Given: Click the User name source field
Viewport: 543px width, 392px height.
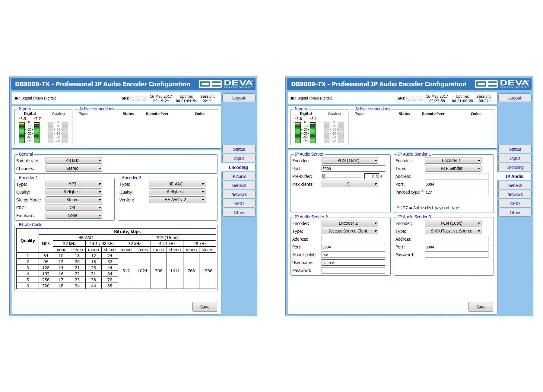Looking at the screenshot, I should point(353,263).
